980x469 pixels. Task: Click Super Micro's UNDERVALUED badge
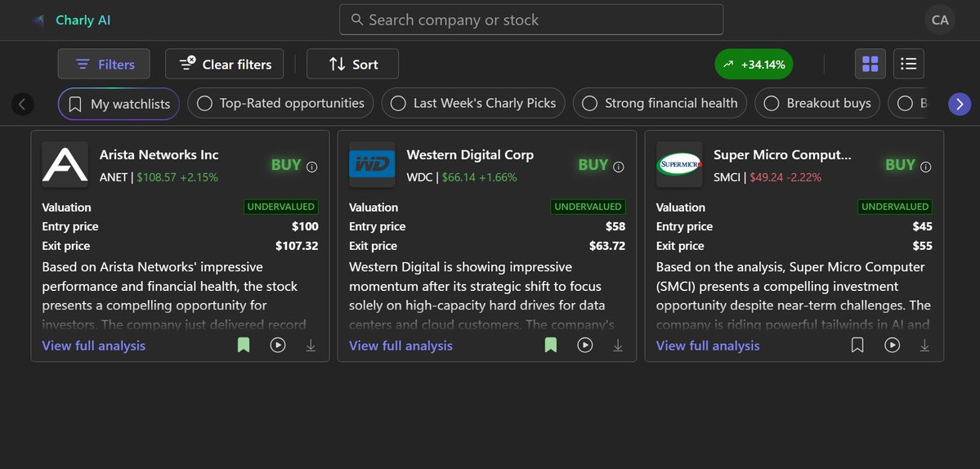coord(895,207)
